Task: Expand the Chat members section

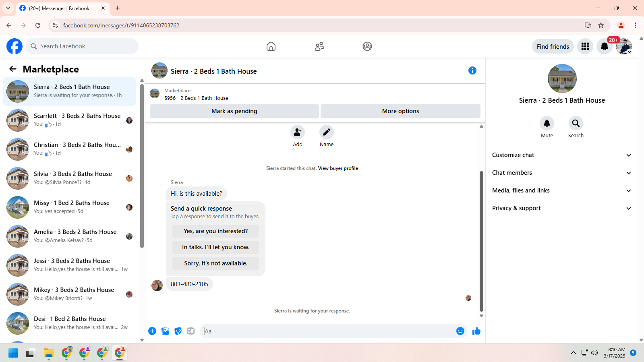Action: (562, 173)
